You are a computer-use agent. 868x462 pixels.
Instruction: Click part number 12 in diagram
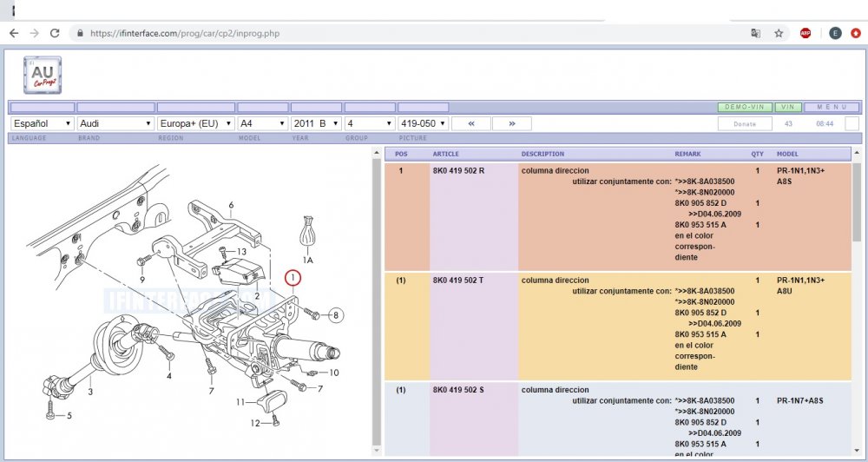[254, 423]
